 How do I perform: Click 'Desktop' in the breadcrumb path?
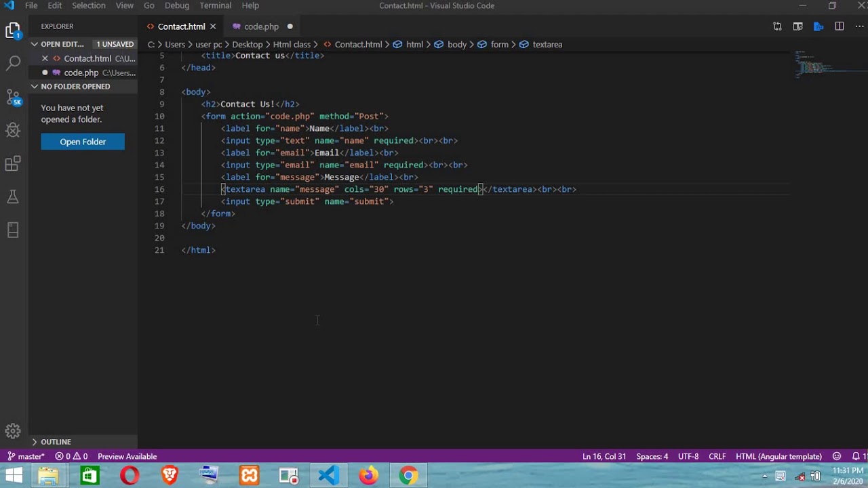click(x=248, y=44)
